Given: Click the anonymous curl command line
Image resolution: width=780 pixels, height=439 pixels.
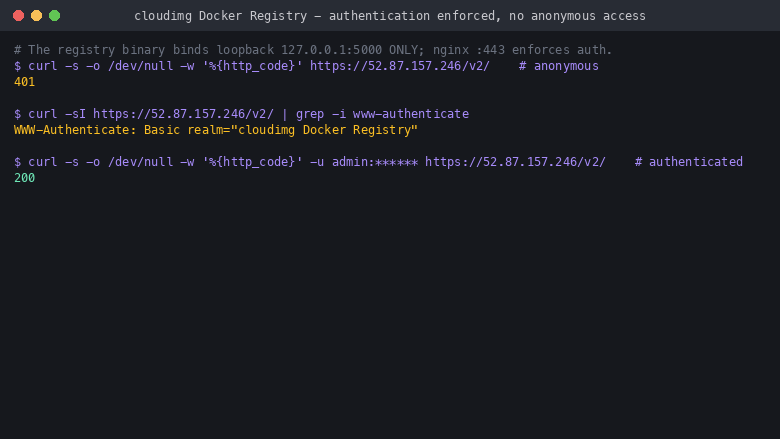Looking at the screenshot, I should pos(306,66).
